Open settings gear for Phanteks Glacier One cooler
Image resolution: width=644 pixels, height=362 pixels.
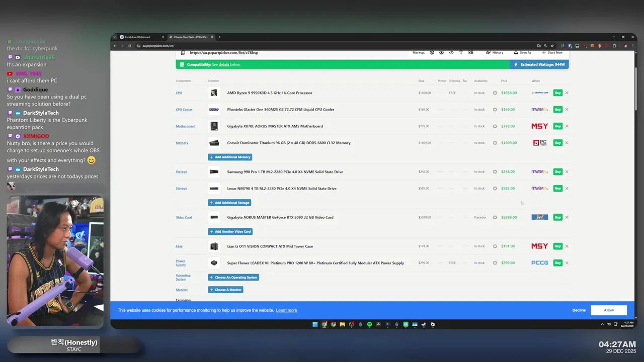pyautogui.click(x=495, y=110)
